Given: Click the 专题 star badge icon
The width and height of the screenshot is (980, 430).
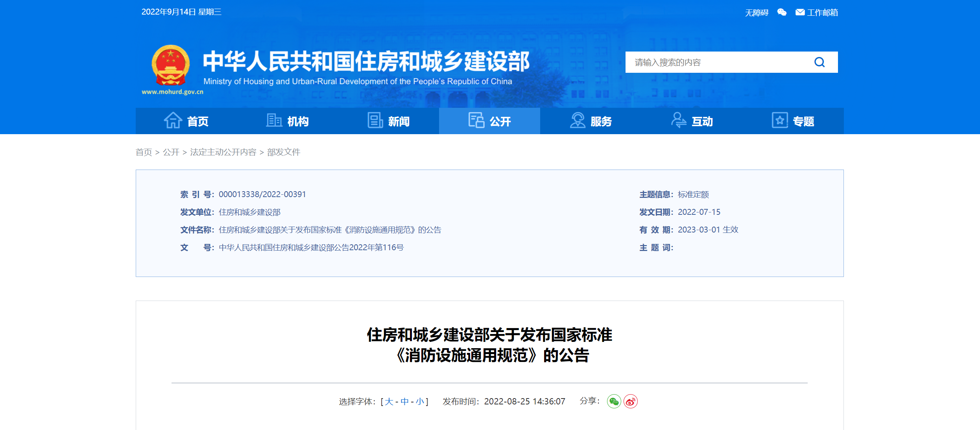Looking at the screenshot, I should (x=780, y=120).
